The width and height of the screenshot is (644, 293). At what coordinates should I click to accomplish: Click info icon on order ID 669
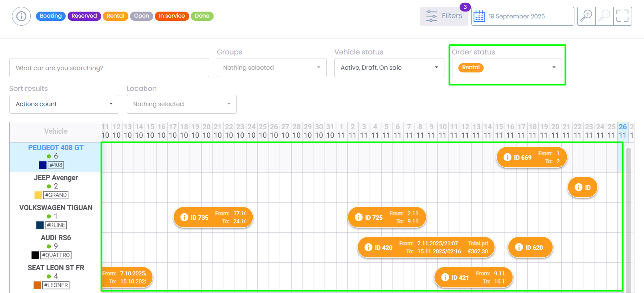coord(507,157)
